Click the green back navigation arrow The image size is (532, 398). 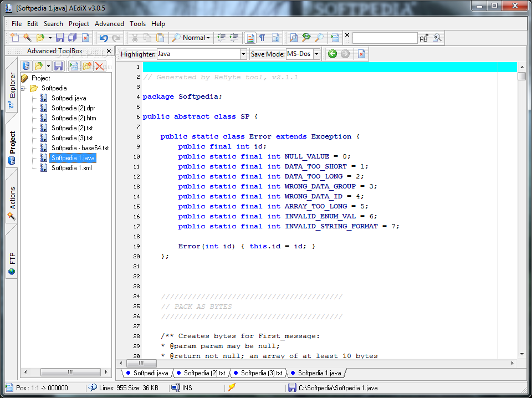332,54
